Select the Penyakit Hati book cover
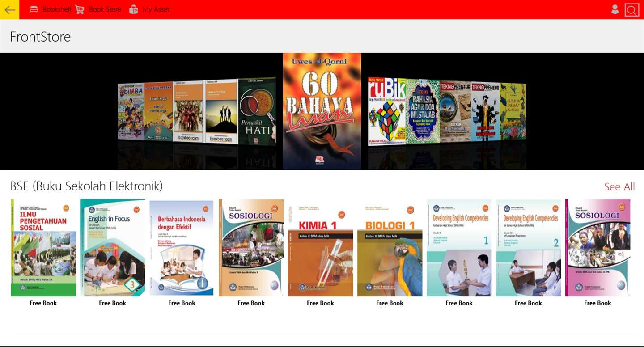Image resolution: width=644 pixels, height=347 pixels. click(x=257, y=111)
